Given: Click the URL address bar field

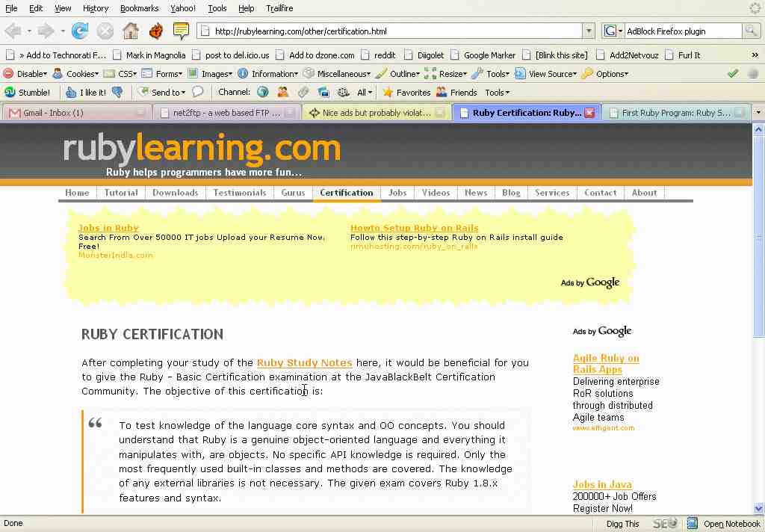Looking at the screenshot, I should tap(390, 31).
